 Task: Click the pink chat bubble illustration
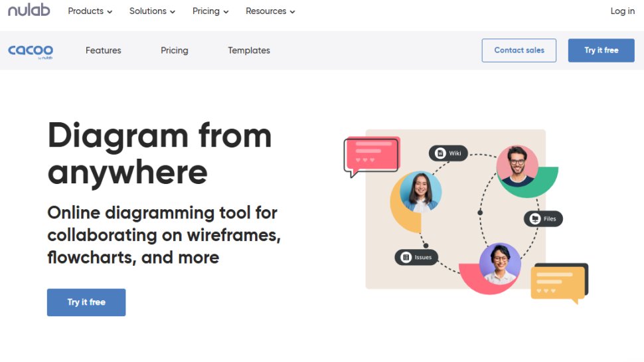coord(372,157)
